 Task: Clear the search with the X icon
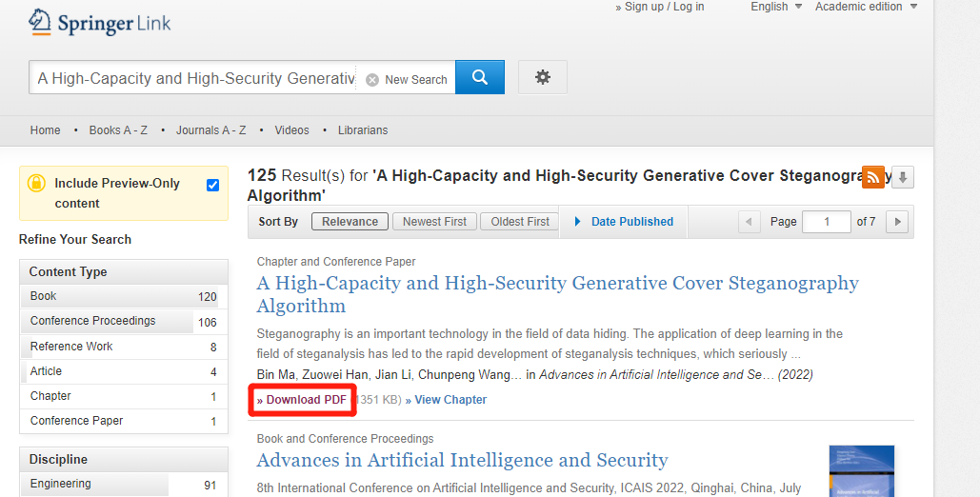tap(372, 80)
